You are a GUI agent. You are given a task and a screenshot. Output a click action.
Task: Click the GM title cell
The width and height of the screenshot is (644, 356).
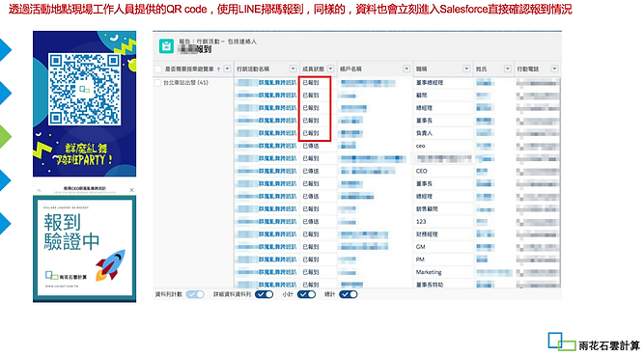pyautogui.click(x=421, y=247)
